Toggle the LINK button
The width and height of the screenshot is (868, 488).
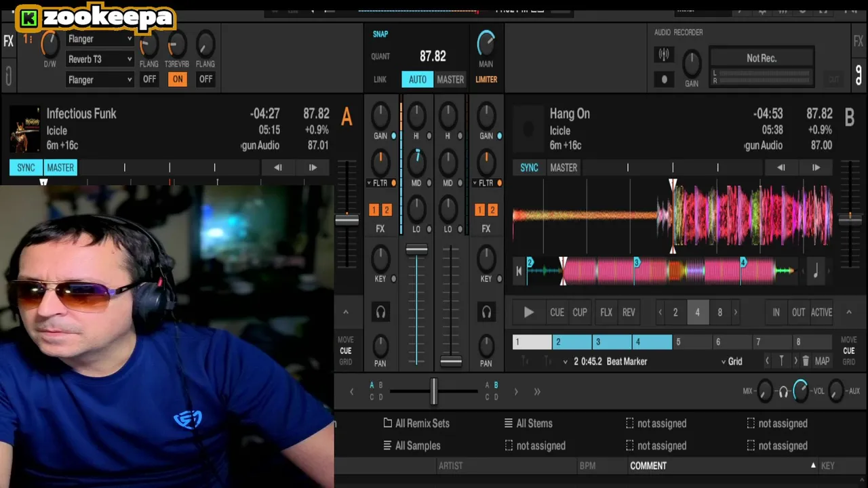coord(380,79)
